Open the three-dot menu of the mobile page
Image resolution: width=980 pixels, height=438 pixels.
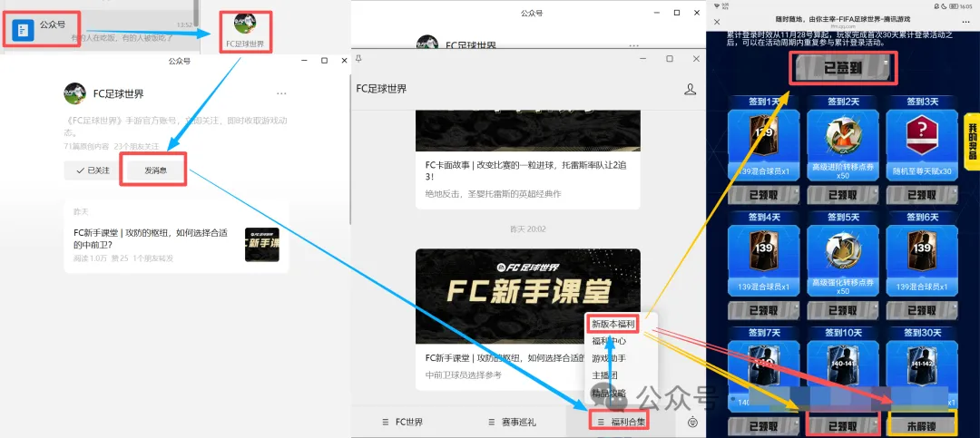(967, 22)
